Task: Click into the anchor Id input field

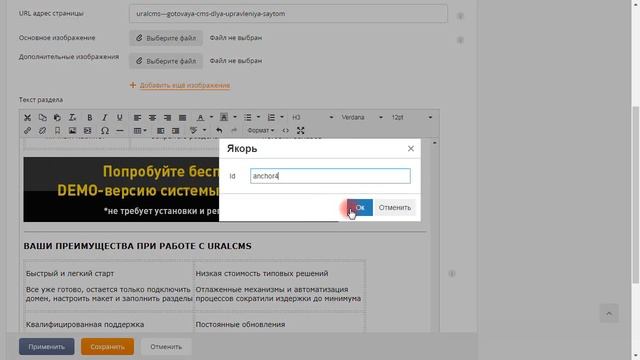Action: coord(330,176)
